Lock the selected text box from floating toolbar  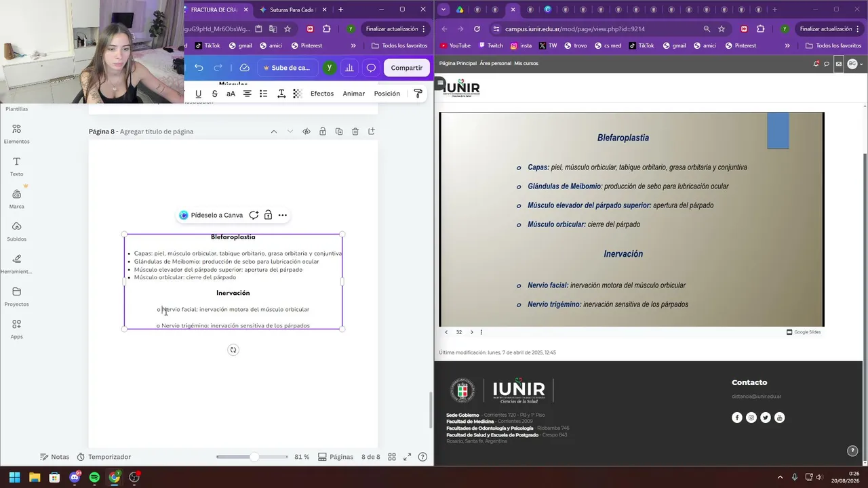(268, 215)
